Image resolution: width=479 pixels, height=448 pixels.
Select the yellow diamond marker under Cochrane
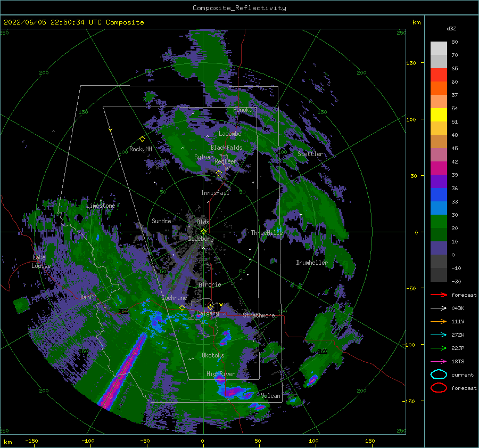point(182,308)
